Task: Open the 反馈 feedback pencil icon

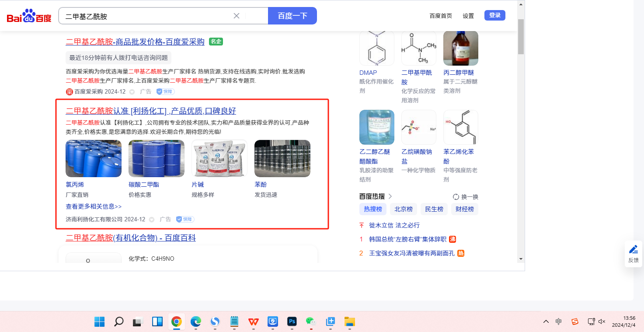Action: click(x=634, y=249)
